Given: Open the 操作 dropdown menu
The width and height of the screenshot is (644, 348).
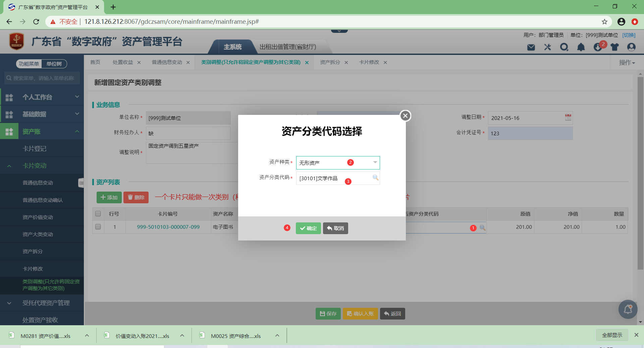Looking at the screenshot, I should [627, 63].
